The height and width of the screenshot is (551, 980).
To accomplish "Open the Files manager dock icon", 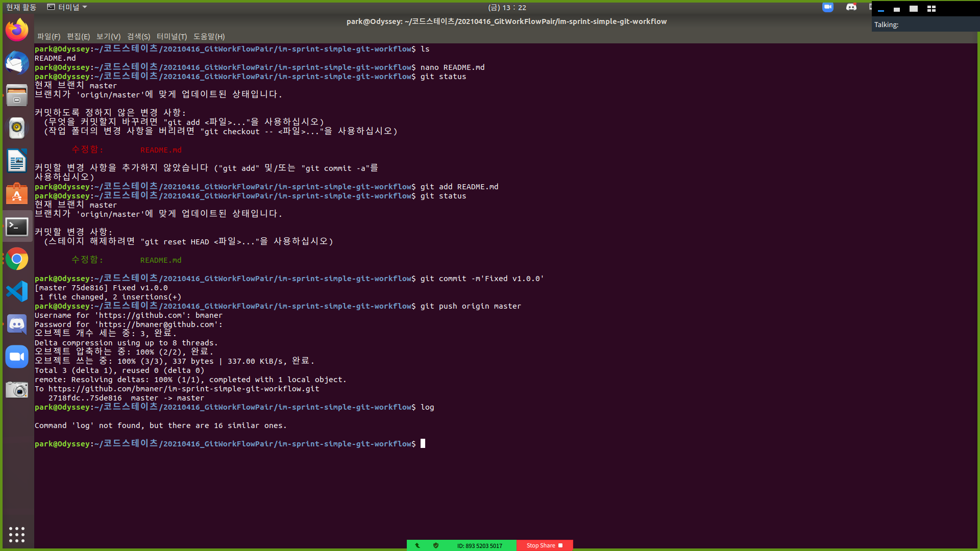I will 17,95.
